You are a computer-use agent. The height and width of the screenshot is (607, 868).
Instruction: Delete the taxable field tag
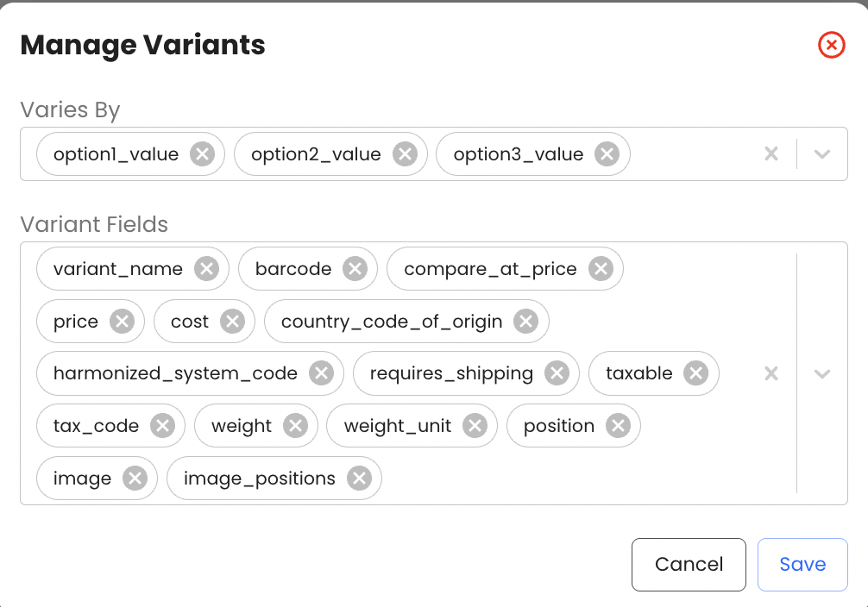(695, 373)
